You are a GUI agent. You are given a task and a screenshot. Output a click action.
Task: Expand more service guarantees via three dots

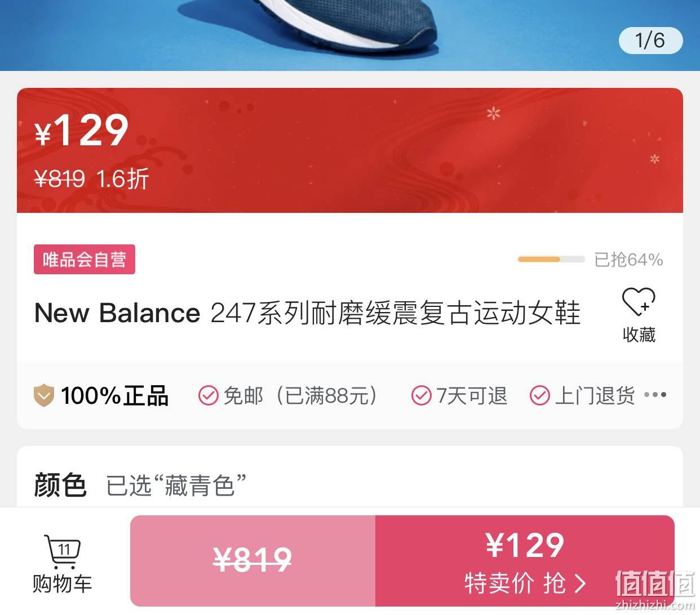coord(655,395)
